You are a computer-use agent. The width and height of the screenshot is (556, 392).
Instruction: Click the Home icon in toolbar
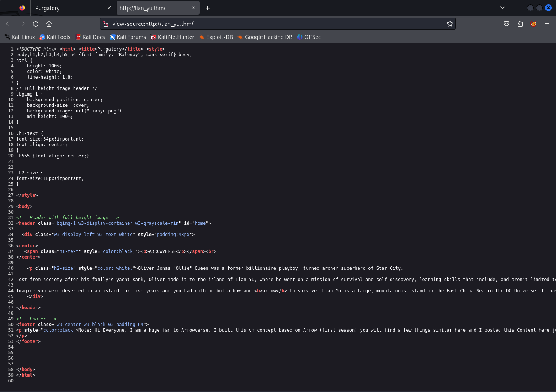coord(49,24)
